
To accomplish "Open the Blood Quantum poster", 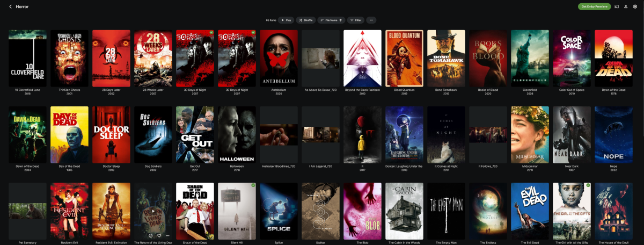I will point(404,58).
